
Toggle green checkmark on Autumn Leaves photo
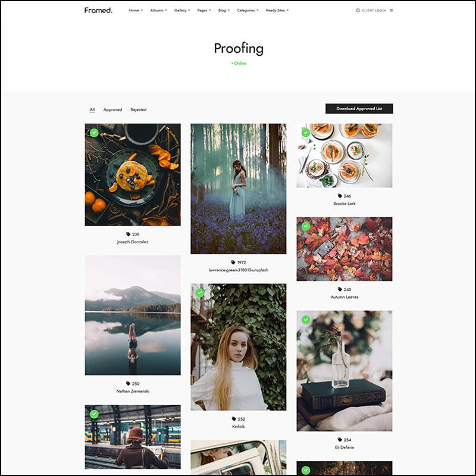pos(306,226)
